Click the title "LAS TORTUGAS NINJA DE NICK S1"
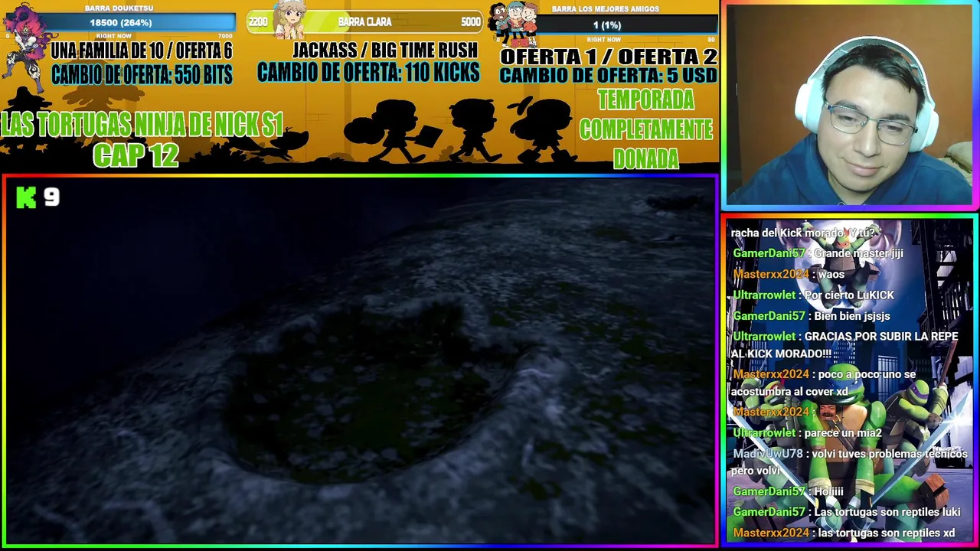The image size is (980, 551). [142, 125]
